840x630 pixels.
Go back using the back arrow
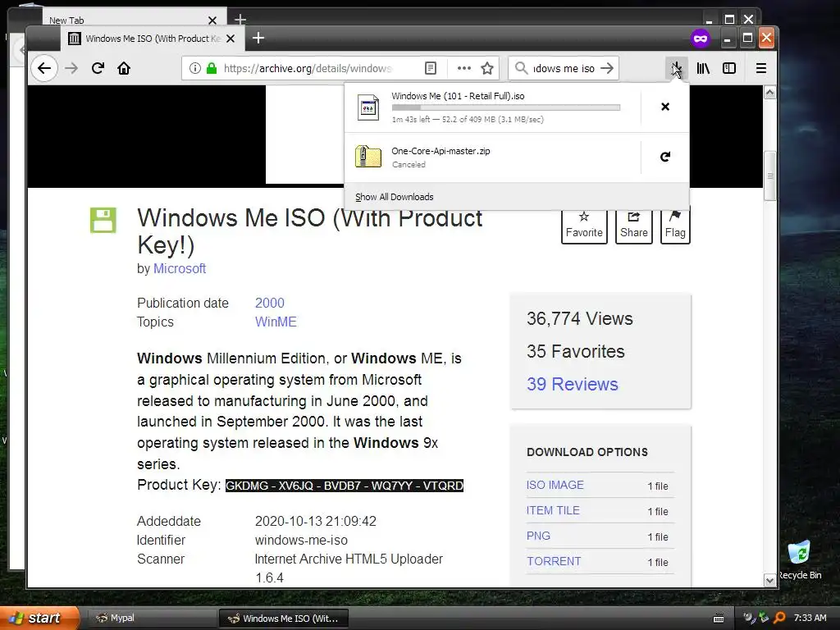coord(44,69)
